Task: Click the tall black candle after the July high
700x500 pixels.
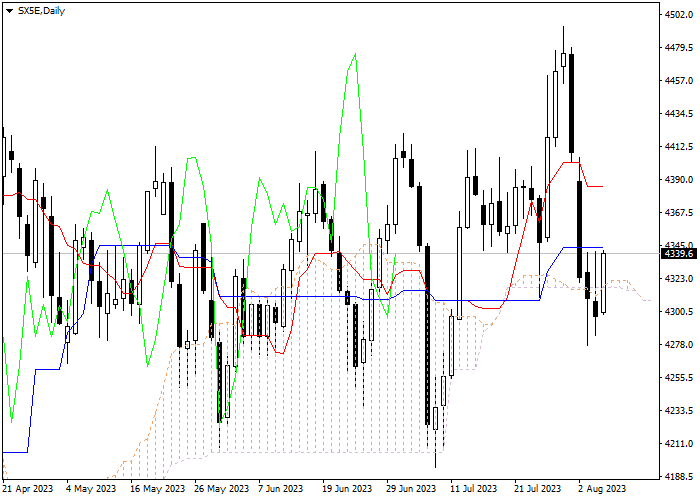Action: [x=571, y=104]
